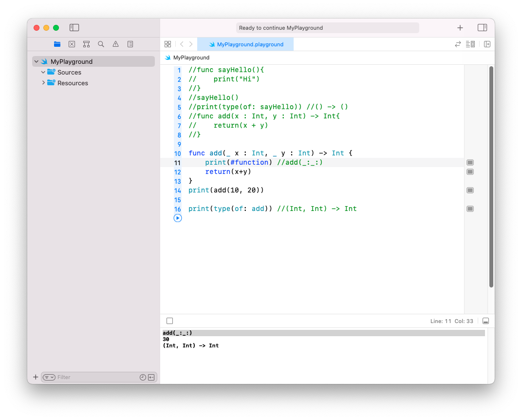Image resolution: width=522 pixels, height=420 pixels.
Task: Click line number 10 in gutter
Action: click(x=177, y=153)
